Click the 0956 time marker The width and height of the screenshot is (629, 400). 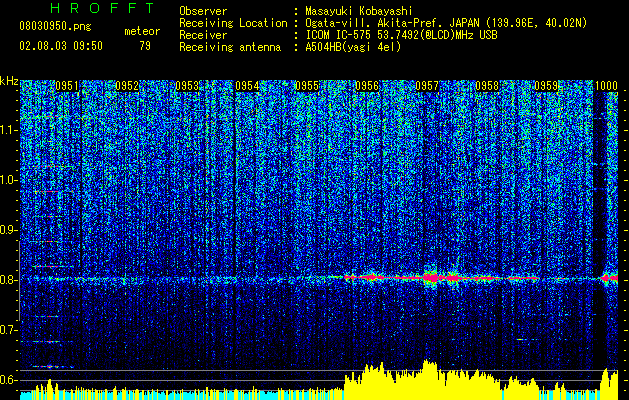click(367, 86)
